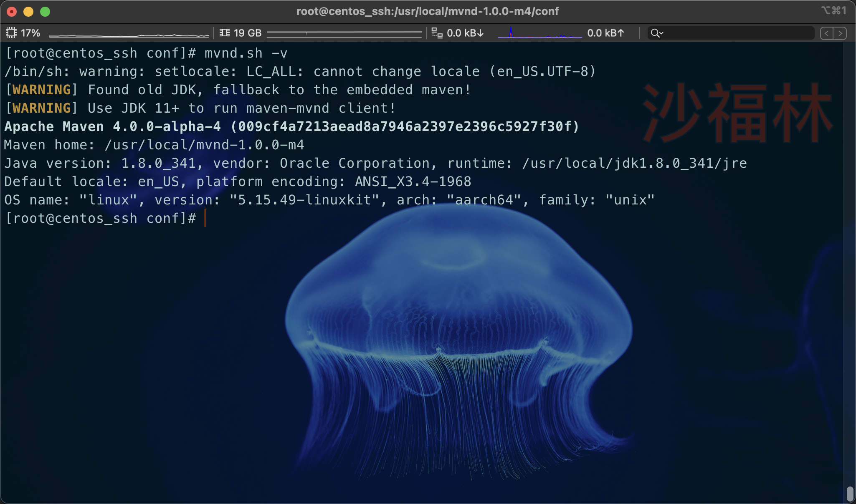
Task: Toggle fullscreen using the green traffic light button
Action: point(46,12)
